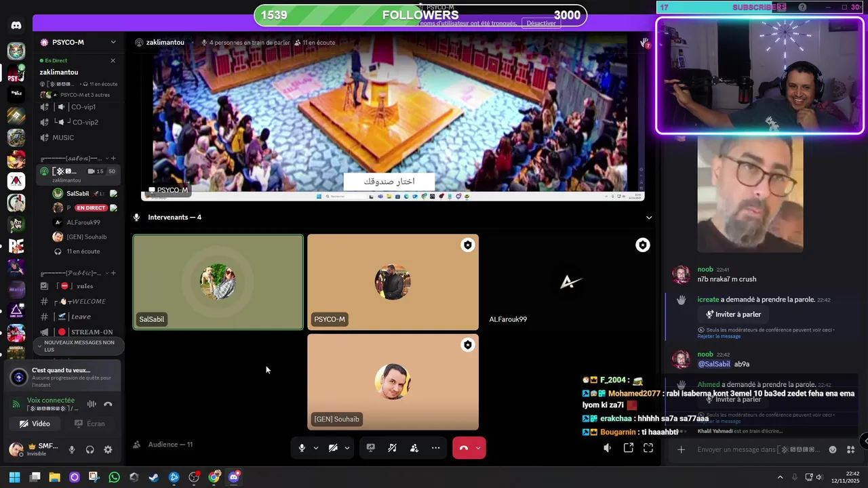Open apps grid icon in chat box
This screenshot has width=868, height=488.
point(850,449)
